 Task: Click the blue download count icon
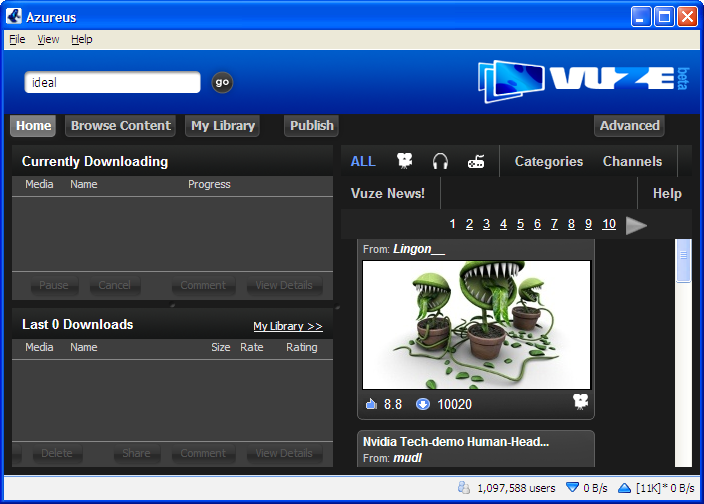pyautogui.click(x=422, y=404)
